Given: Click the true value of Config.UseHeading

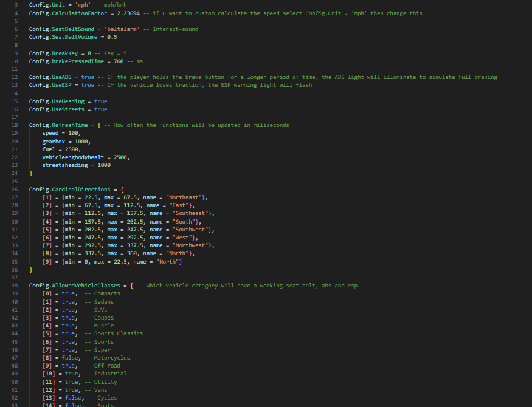Looking at the screenshot, I should tap(100, 101).
